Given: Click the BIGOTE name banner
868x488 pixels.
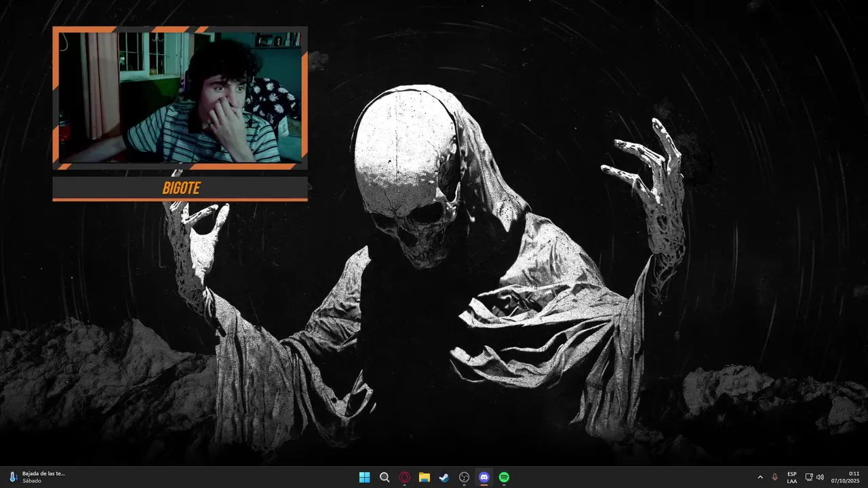Looking at the screenshot, I should coord(180,188).
